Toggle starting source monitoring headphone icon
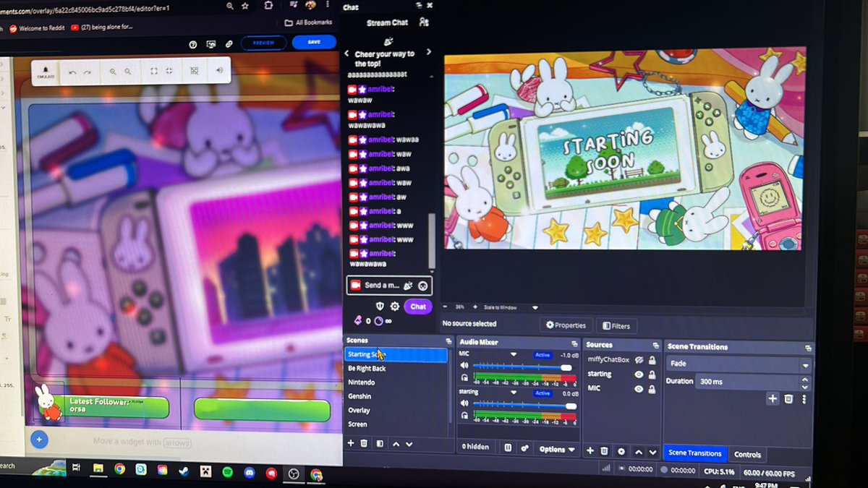 pos(464,417)
